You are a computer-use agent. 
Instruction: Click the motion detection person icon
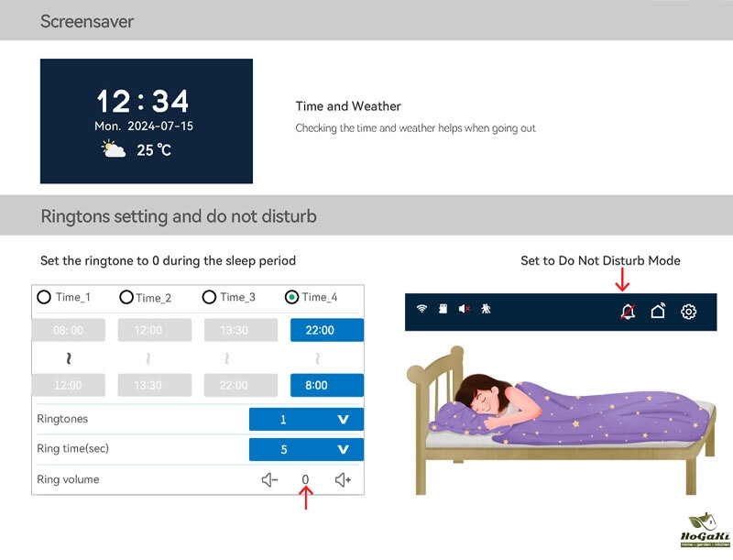[487, 310]
